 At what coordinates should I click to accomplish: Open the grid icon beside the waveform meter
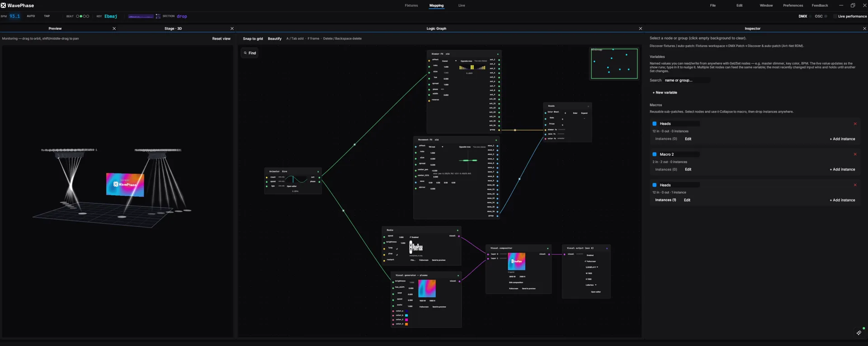[158, 16]
